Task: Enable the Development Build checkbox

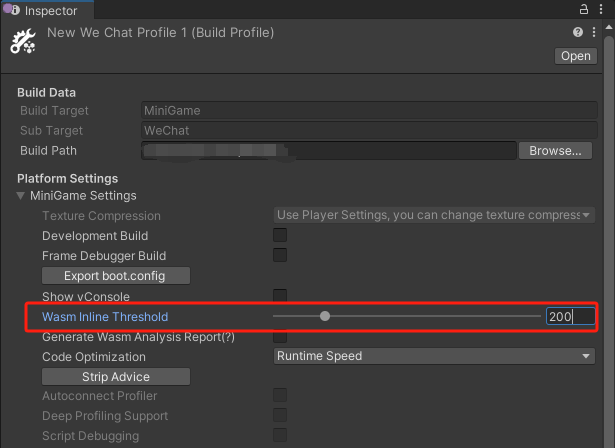Action: pos(280,236)
